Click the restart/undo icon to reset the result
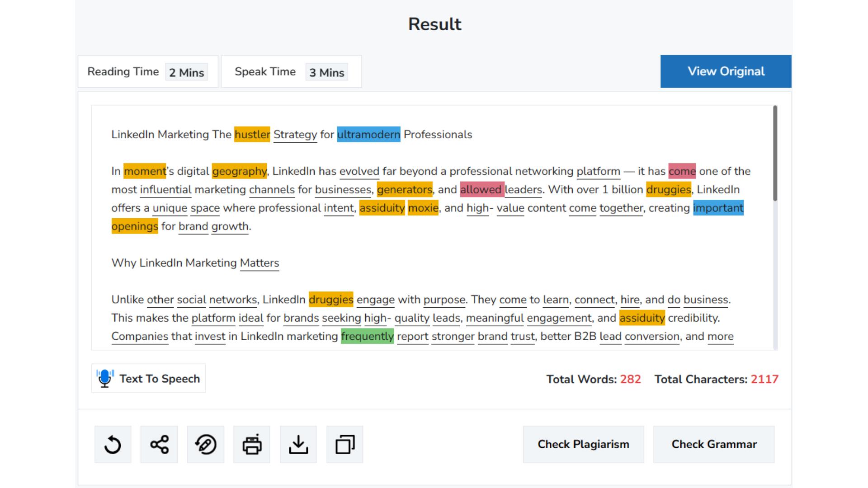Screen dimensions: 868x488 tap(112, 444)
